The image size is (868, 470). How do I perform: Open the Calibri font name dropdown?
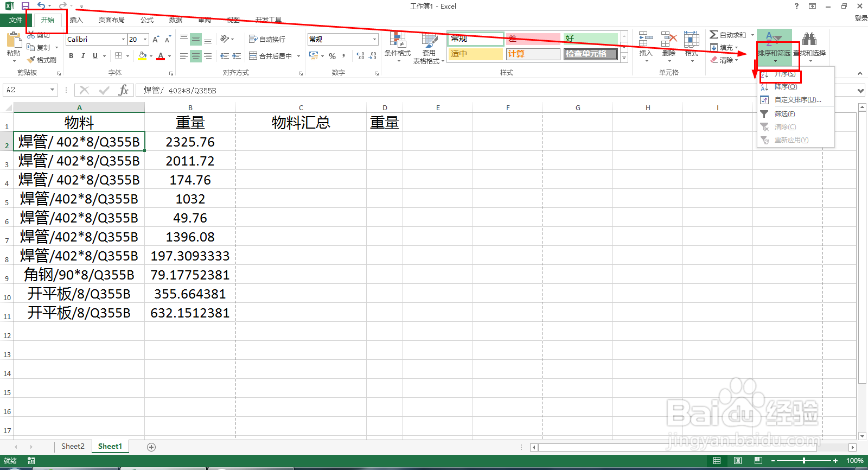pyautogui.click(x=123, y=39)
